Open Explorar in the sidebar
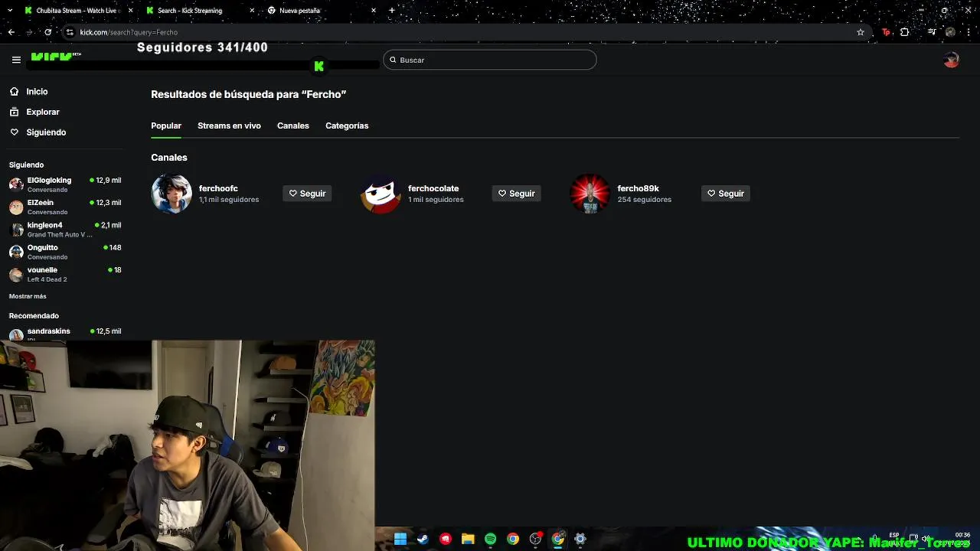 click(42, 112)
